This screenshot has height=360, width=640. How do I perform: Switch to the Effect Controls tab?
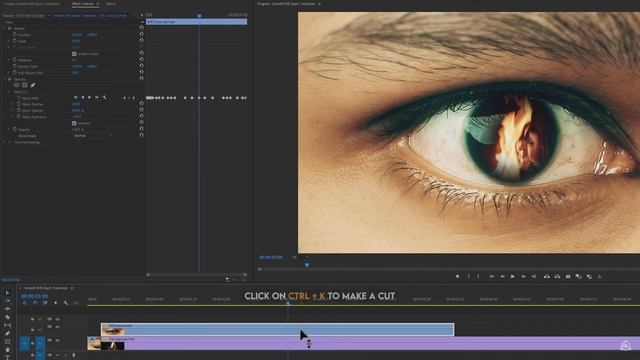tap(82, 4)
